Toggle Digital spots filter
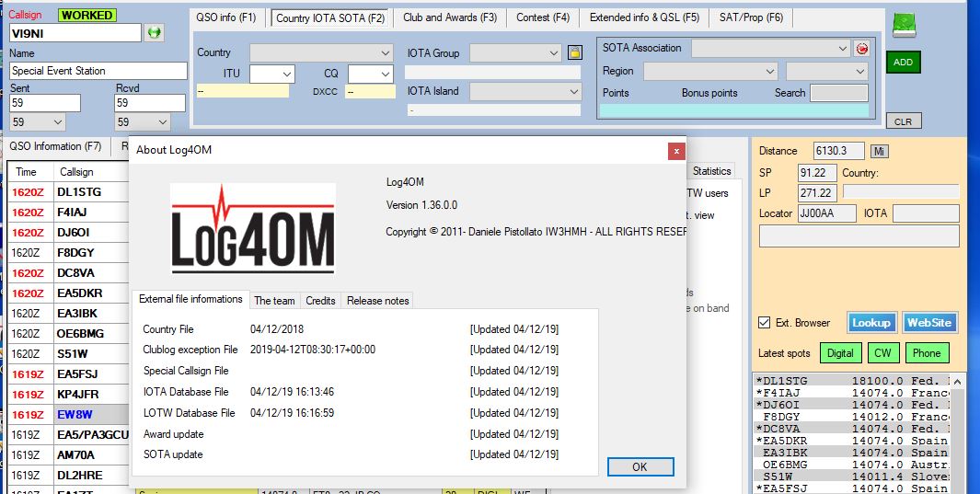 pos(841,353)
